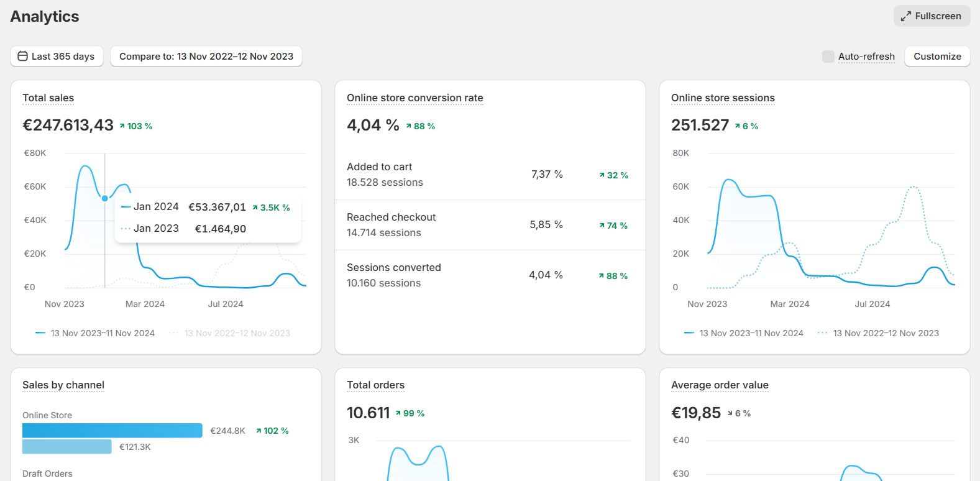
Task: Click the 18.528 sessions text
Action: pyautogui.click(x=385, y=182)
